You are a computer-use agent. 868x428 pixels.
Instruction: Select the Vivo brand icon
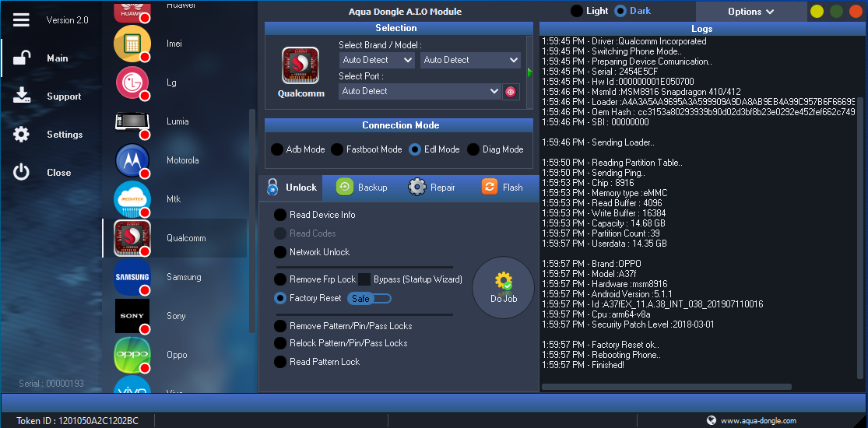[x=132, y=384]
